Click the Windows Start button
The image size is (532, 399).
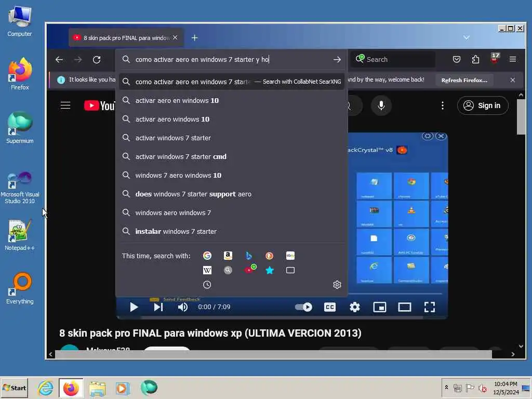pos(14,388)
